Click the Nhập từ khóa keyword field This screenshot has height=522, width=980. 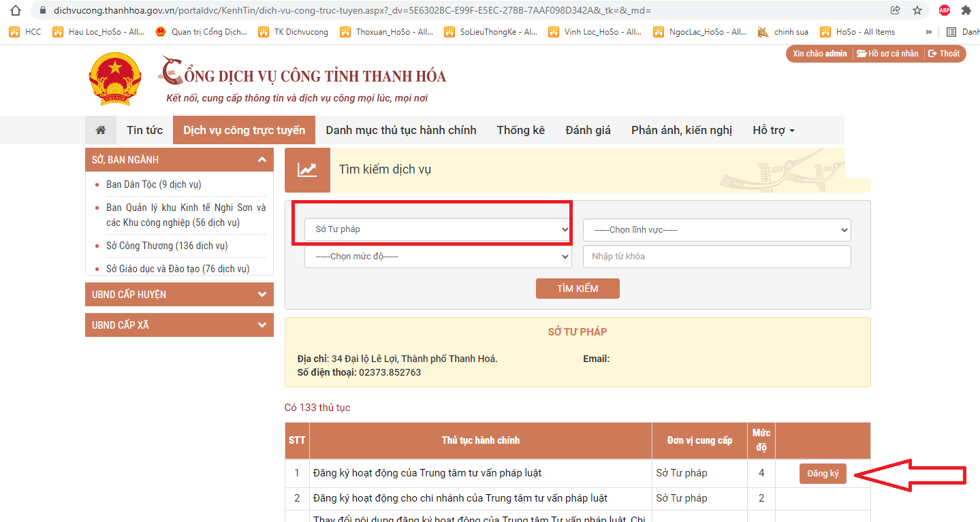pyautogui.click(x=716, y=257)
